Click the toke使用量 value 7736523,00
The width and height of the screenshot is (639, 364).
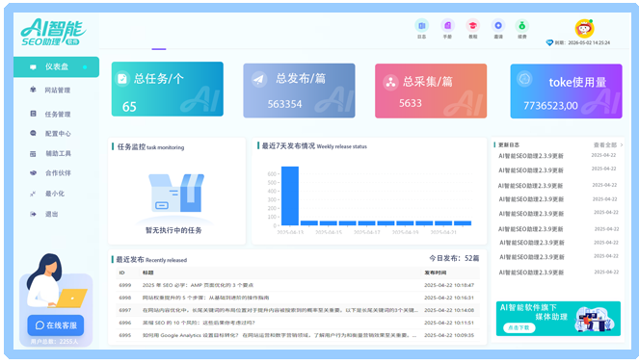pos(550,106)
